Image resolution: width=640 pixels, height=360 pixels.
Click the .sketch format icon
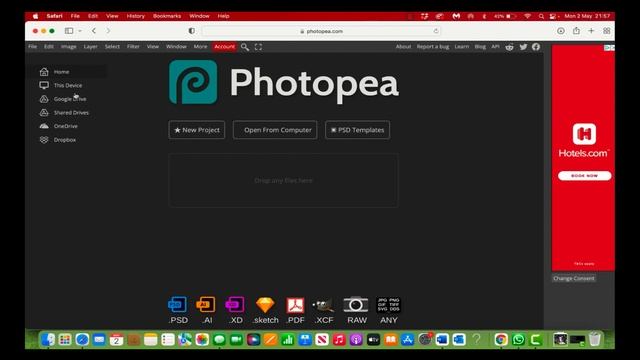pos(265,310)
